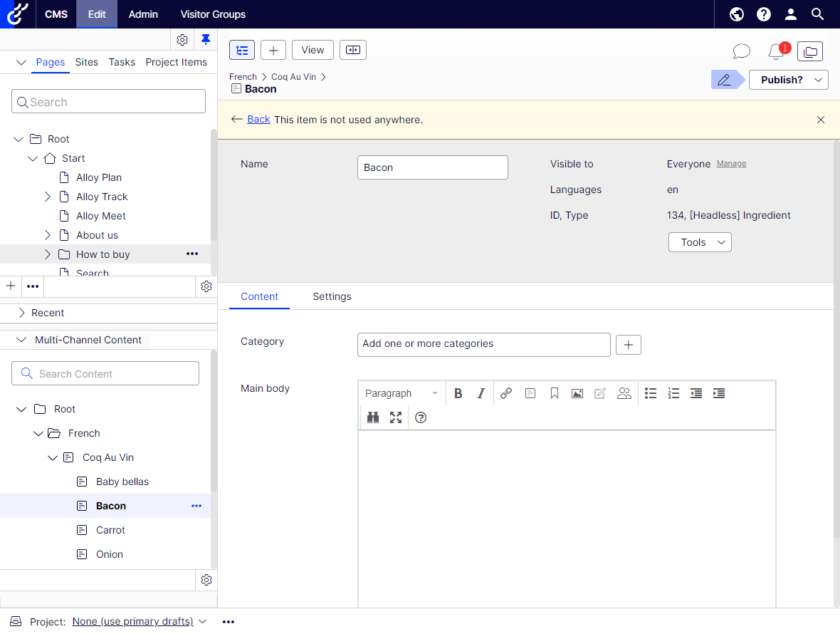Toggle the structure tree view button
Viewport: 840px width, 634px height.
[242, 50]
